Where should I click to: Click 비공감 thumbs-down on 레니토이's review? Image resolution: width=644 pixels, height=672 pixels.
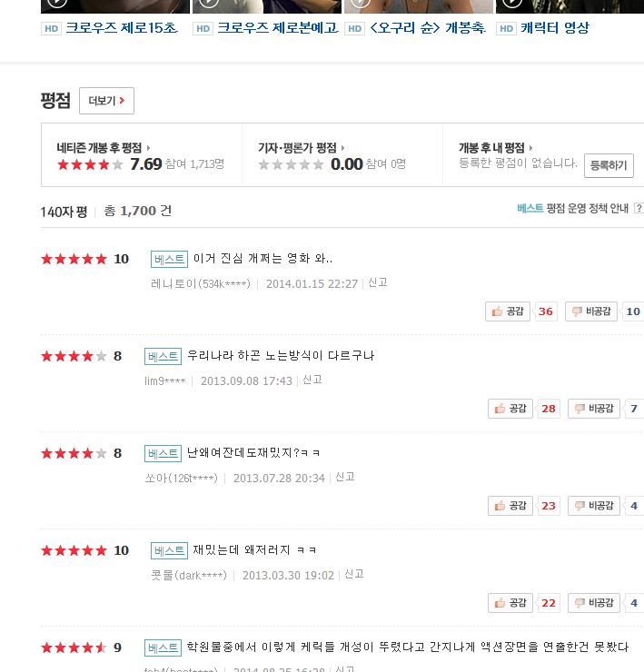(x=591, y=311)
